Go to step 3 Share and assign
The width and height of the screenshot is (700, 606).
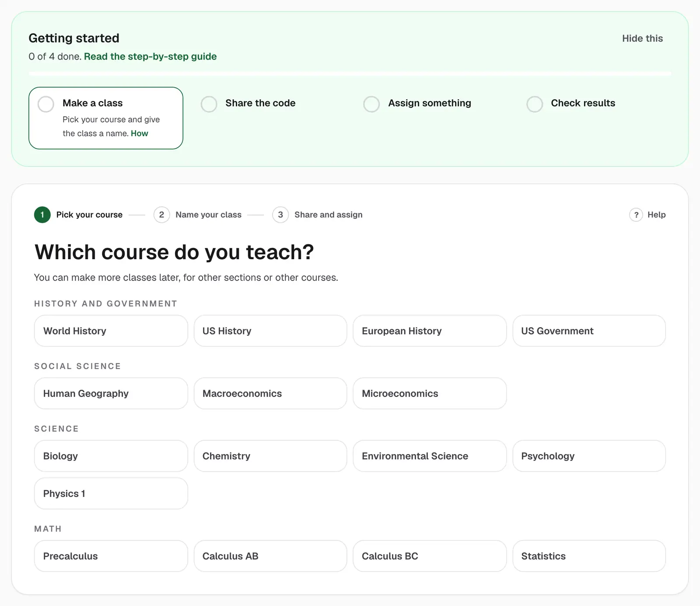tap(318, 215)
